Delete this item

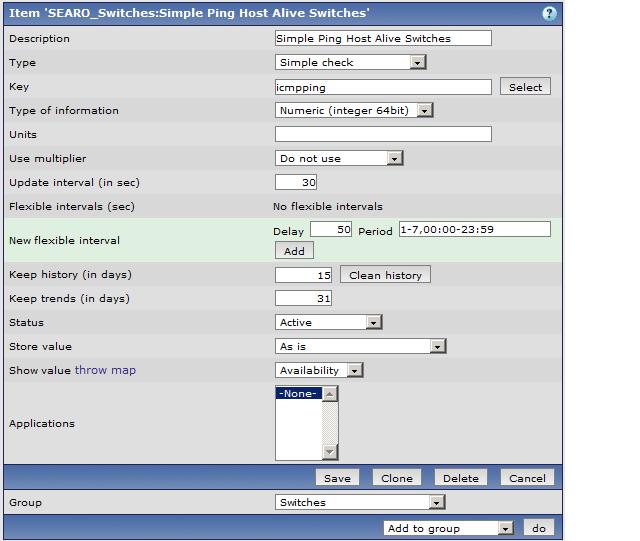click(x=461, y=478)
